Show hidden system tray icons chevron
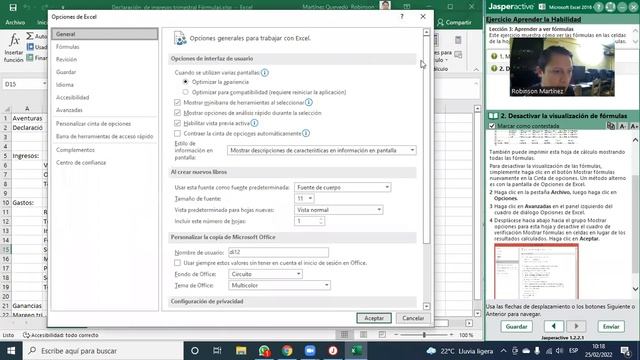This screenshot has height=360, width=640. click(503, 351)
